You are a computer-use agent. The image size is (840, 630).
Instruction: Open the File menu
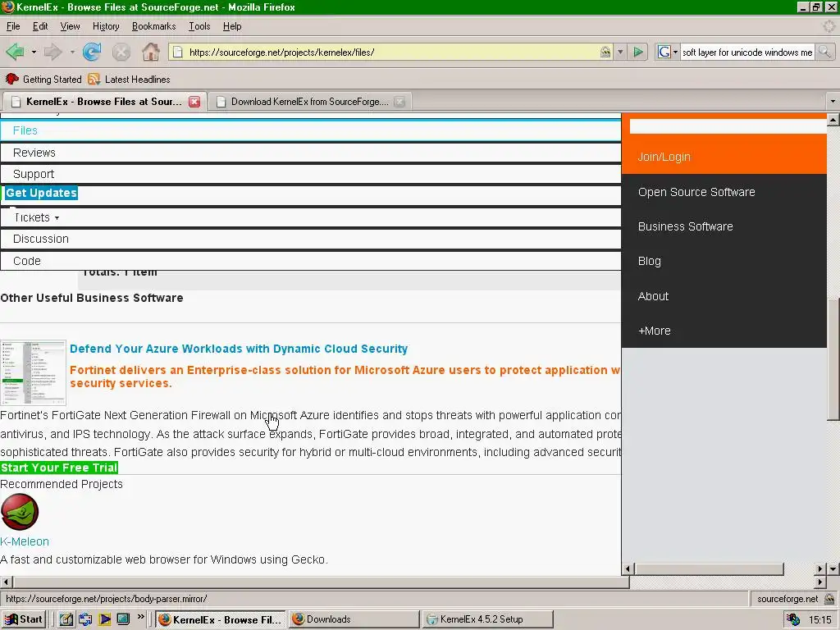coord(13,26)
